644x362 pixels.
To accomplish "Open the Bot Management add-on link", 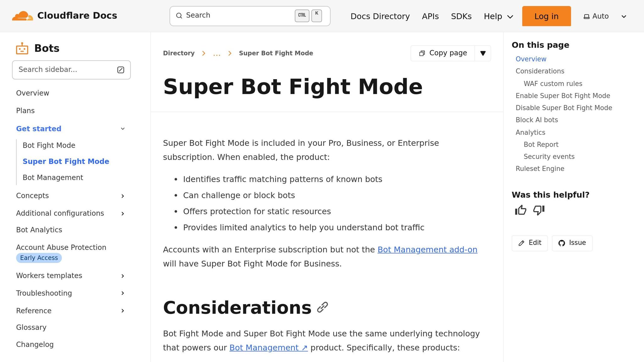I will pyautogui.click(x=427, y=250).
